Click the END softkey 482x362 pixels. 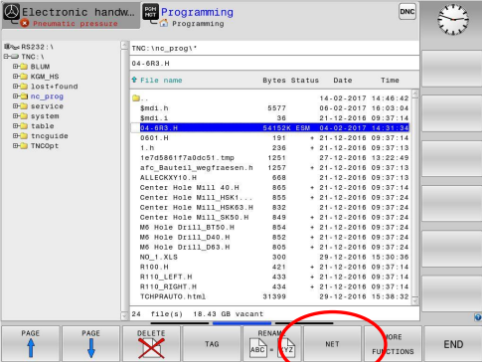tap(453, 344)
